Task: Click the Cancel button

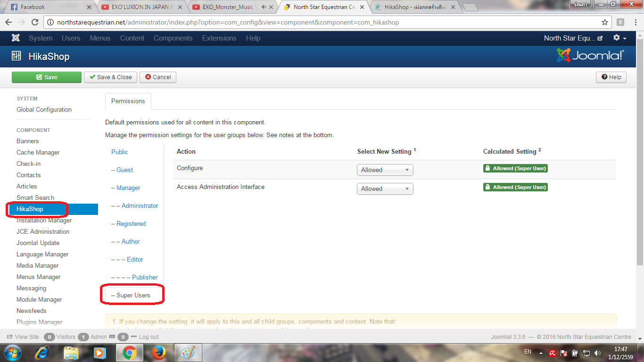Action: 158,77
